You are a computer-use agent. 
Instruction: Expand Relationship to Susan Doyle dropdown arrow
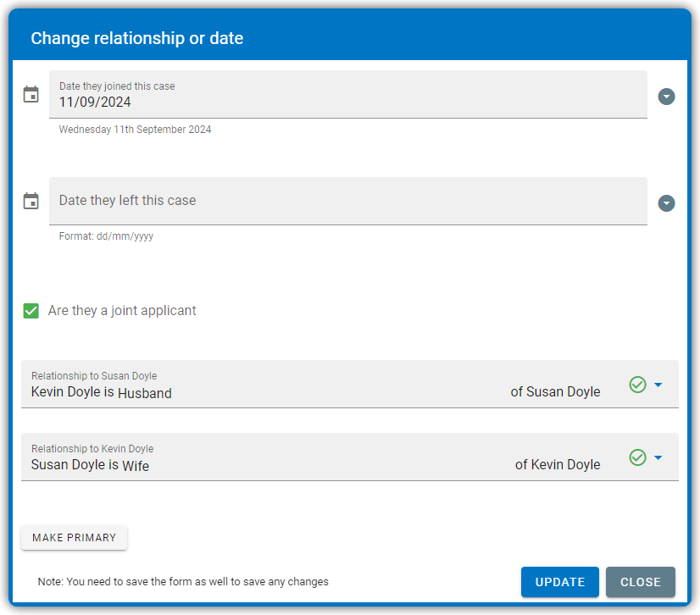pyautogui.click(x=658, y=385)
